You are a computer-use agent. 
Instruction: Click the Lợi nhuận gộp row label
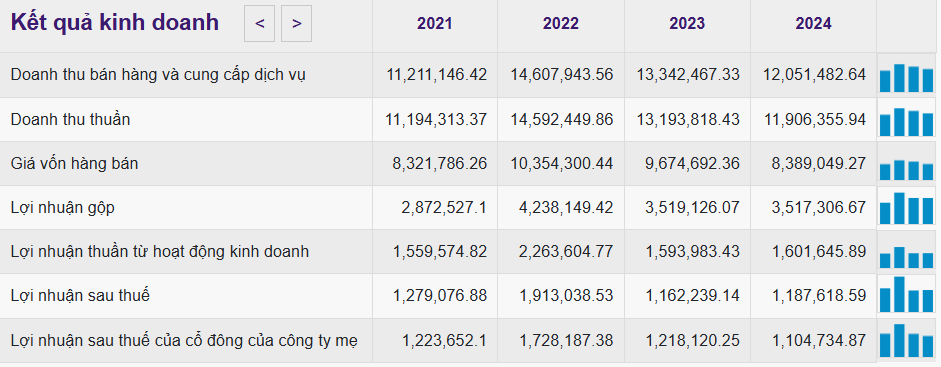coord(62,208)
